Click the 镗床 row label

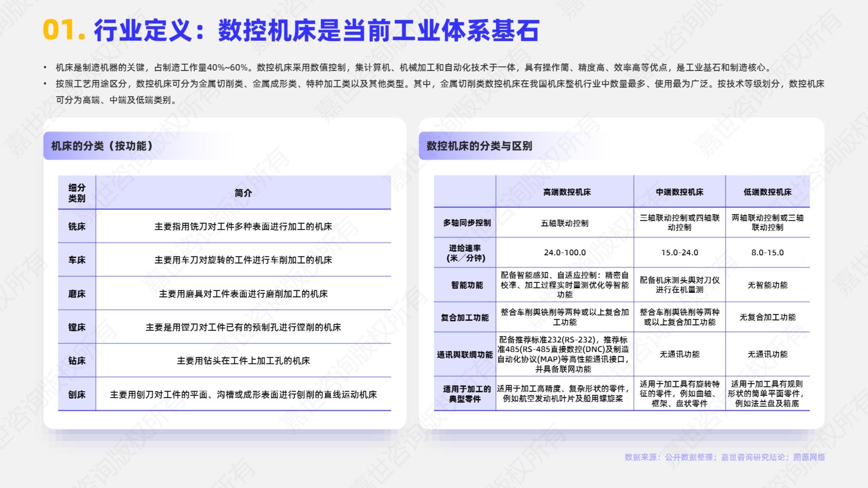pos(77,327)
